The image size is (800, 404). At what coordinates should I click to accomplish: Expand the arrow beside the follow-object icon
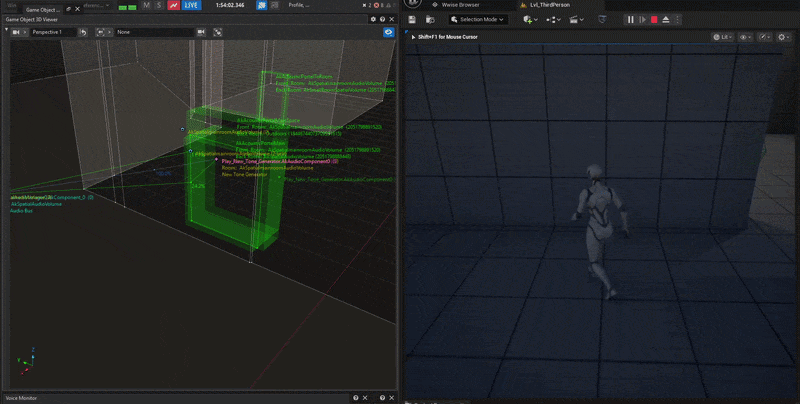[x=109, y=32]
